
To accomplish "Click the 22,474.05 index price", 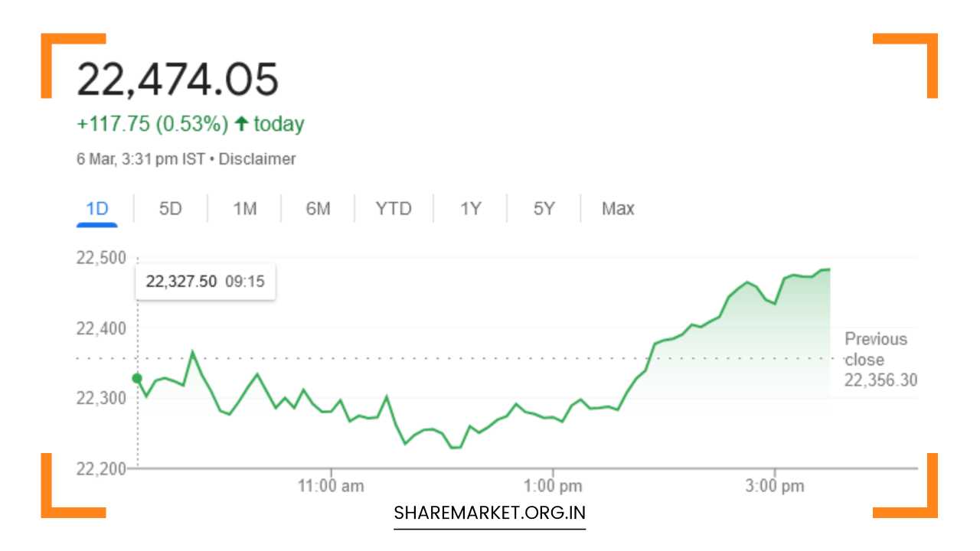I will (178, 76).
